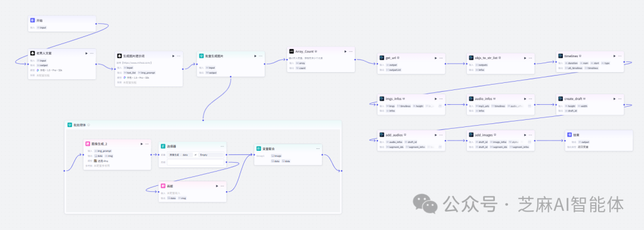Run the 生成图片提示词 node with its play button
The width and height of the screenshot is (644, 230).
click(173, 55)
